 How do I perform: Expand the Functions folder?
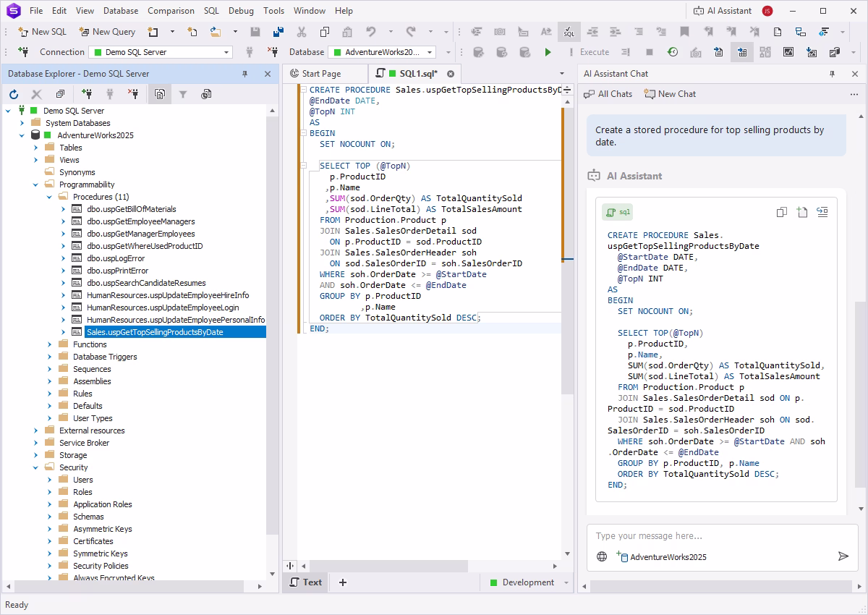point(49,344)
